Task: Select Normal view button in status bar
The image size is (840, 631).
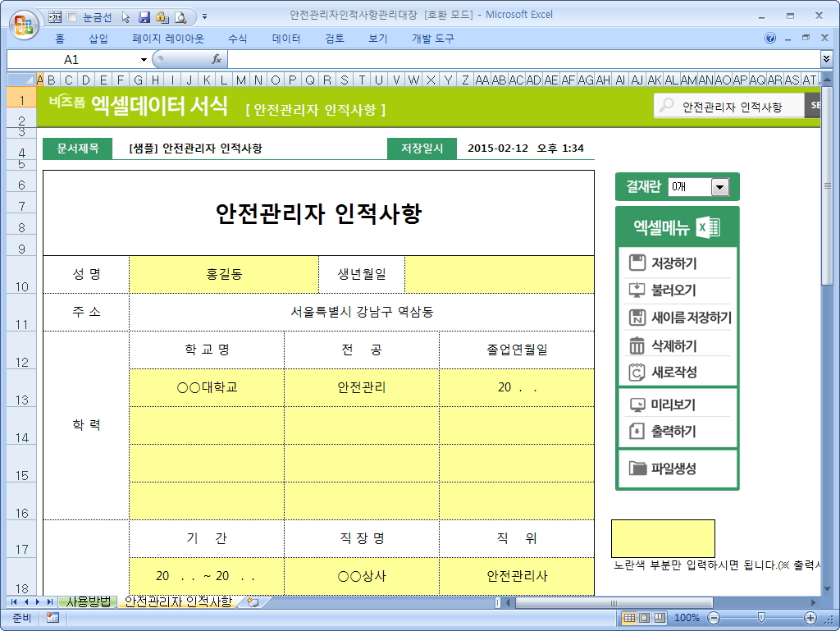Action: tap(629, 618)
